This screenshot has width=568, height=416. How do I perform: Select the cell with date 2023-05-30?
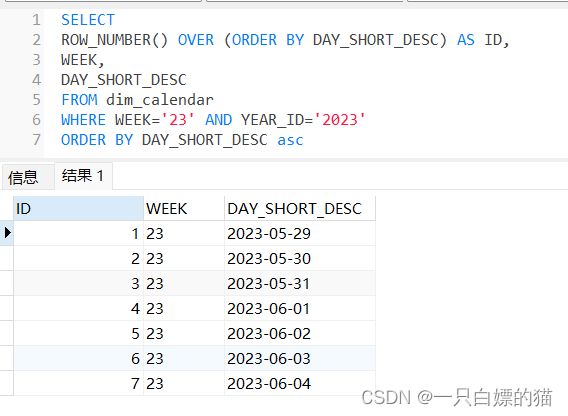point(300,258)
